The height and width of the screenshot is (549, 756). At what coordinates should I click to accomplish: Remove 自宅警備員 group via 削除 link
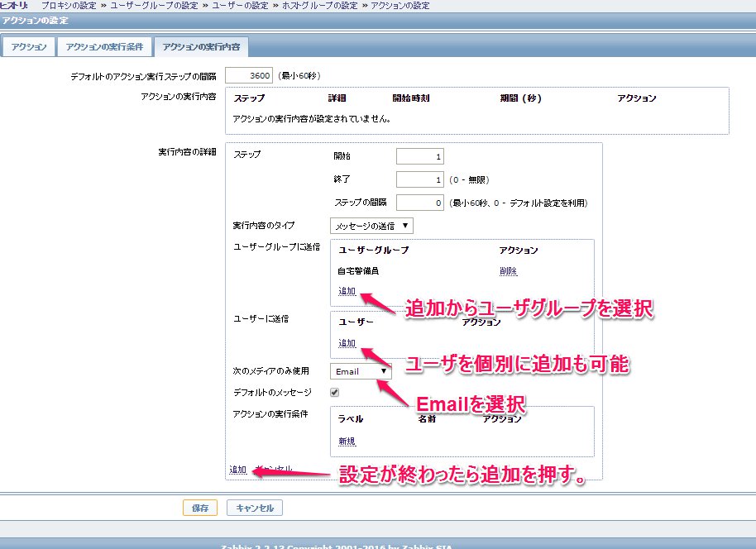508,271
